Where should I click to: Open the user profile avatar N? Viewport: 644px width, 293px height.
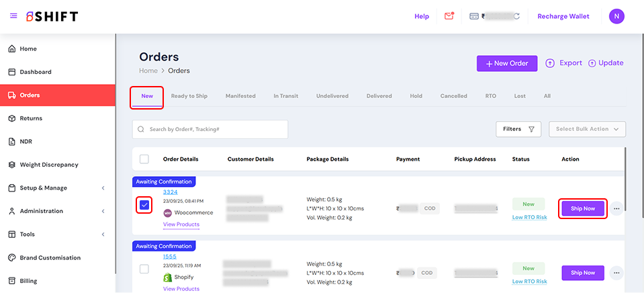pos(616,16)
